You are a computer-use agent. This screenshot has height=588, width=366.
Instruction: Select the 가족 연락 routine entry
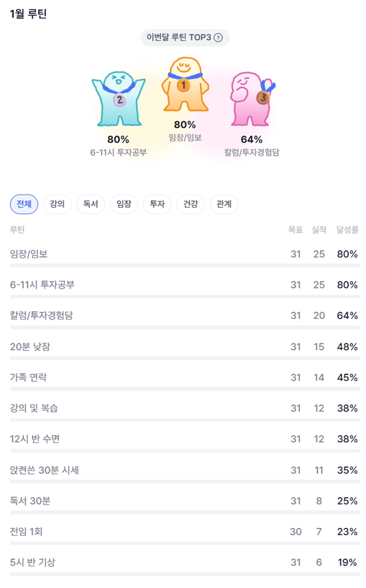coord(28,377)
